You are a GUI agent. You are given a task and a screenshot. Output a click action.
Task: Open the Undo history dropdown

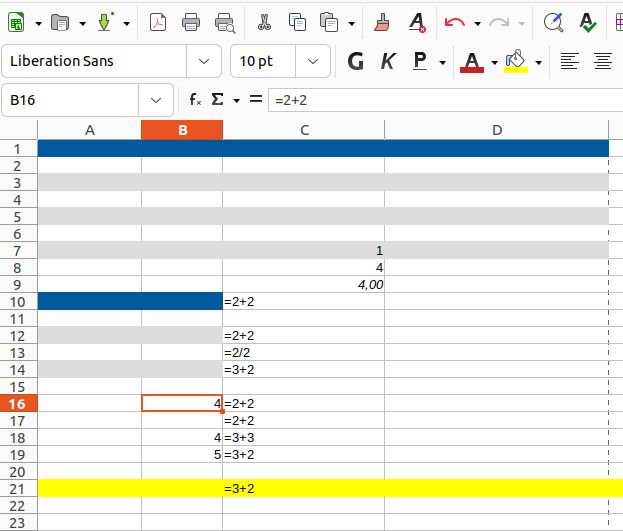coord(478,23)
